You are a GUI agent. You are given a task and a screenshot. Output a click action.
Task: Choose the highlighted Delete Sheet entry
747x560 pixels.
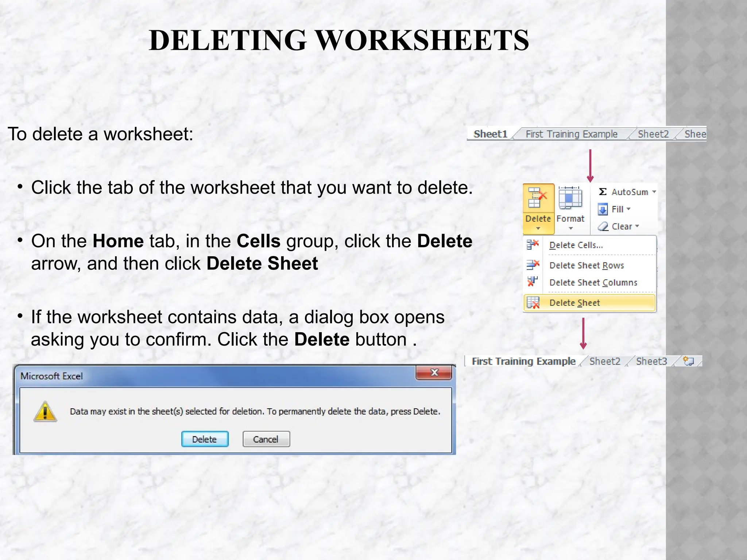pyautogui.click(x=590, y=303)
